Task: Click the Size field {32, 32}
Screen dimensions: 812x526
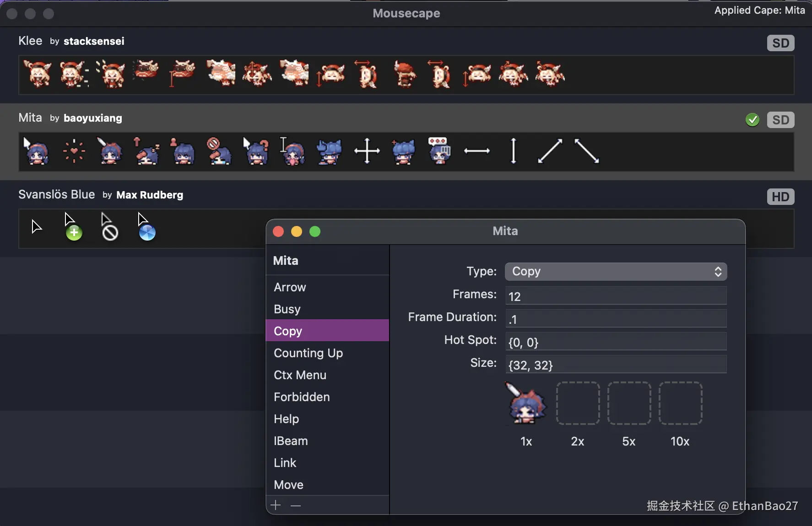Action: pyautogui.click(x=616, y=365)
